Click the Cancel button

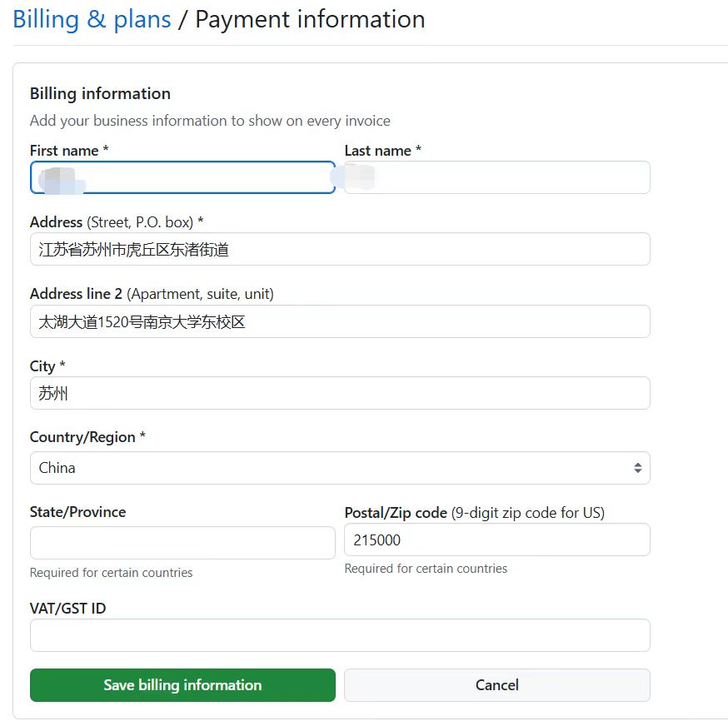496,685
